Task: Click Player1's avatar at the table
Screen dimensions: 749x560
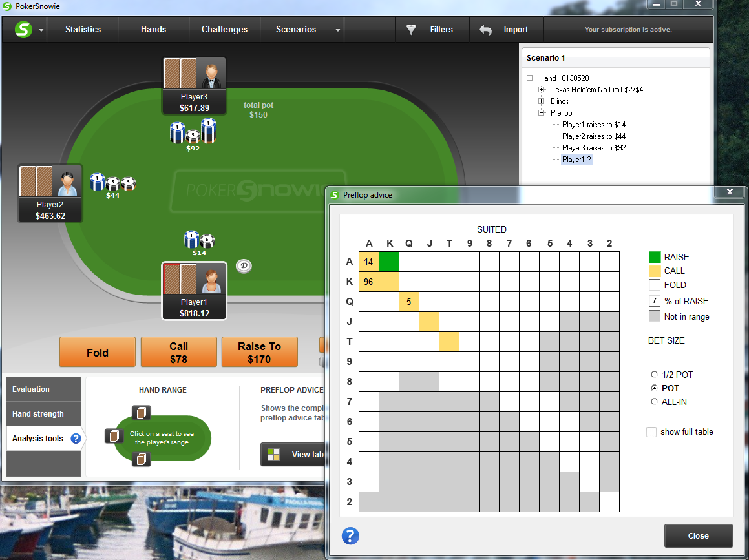Action: click(211, 279)
